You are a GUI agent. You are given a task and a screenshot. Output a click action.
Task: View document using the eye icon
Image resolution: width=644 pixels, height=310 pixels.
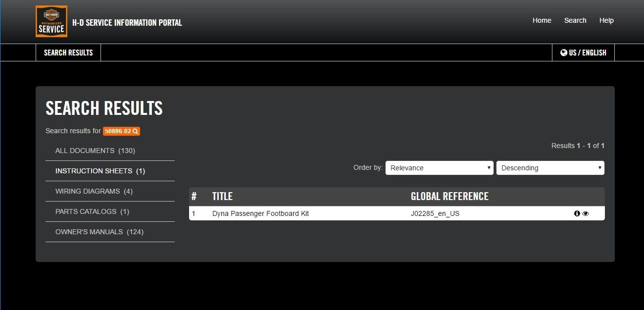click(586, 213)
